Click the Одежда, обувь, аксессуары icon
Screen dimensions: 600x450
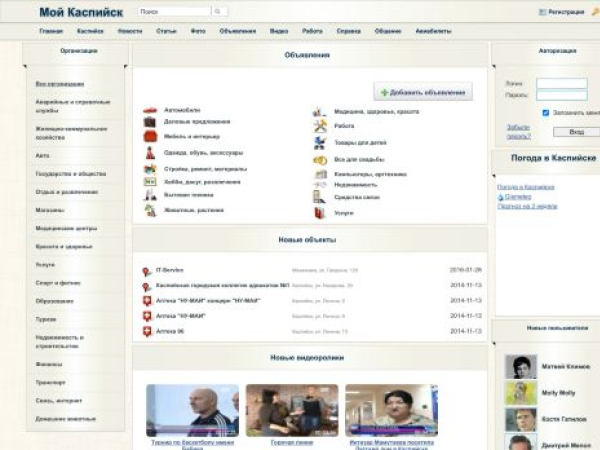tap(150, 153)
